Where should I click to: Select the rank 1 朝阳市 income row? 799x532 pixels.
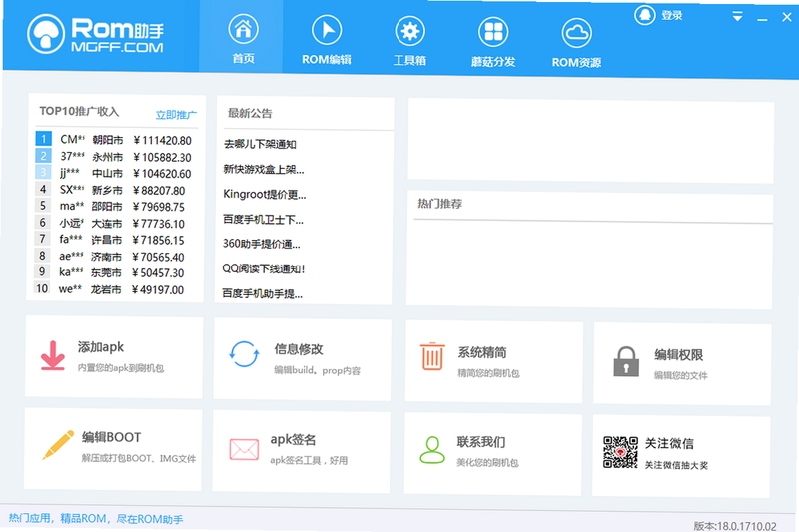114,140
